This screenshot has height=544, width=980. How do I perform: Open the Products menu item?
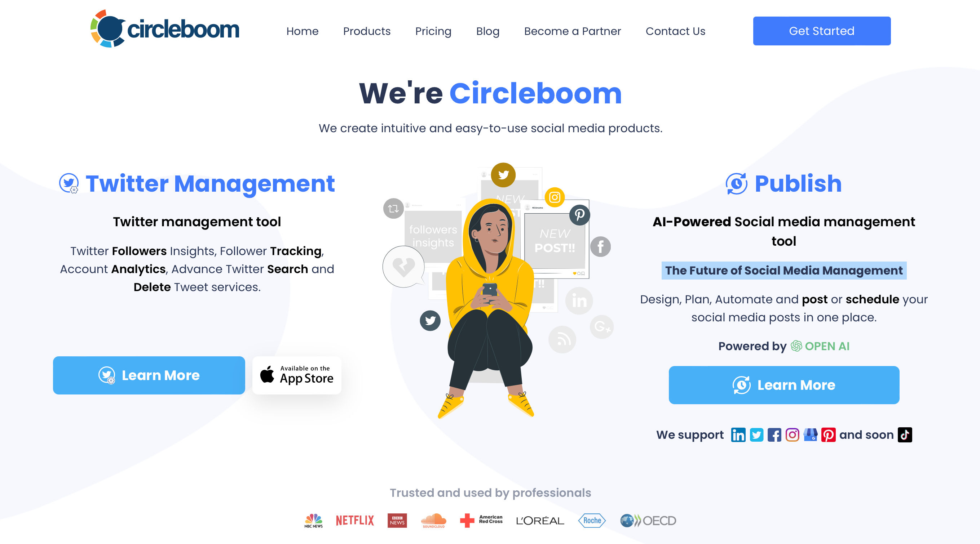coord(366,31)
